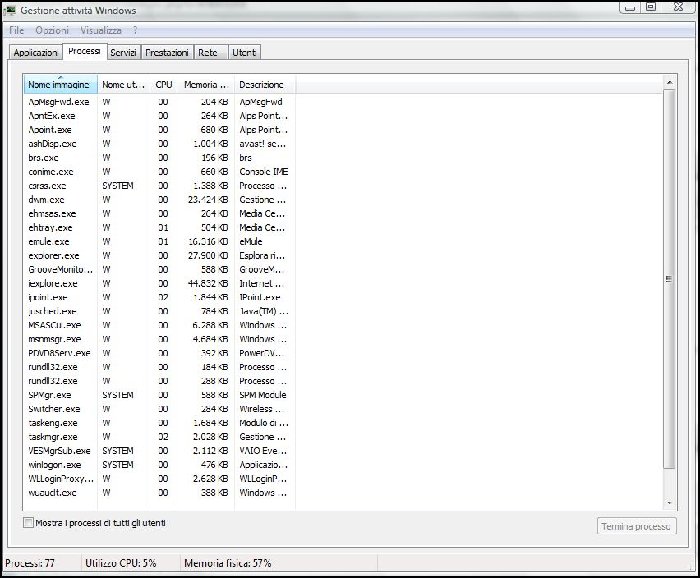
Task: Click the SPM Module description cell
Action: coord(263,395)
